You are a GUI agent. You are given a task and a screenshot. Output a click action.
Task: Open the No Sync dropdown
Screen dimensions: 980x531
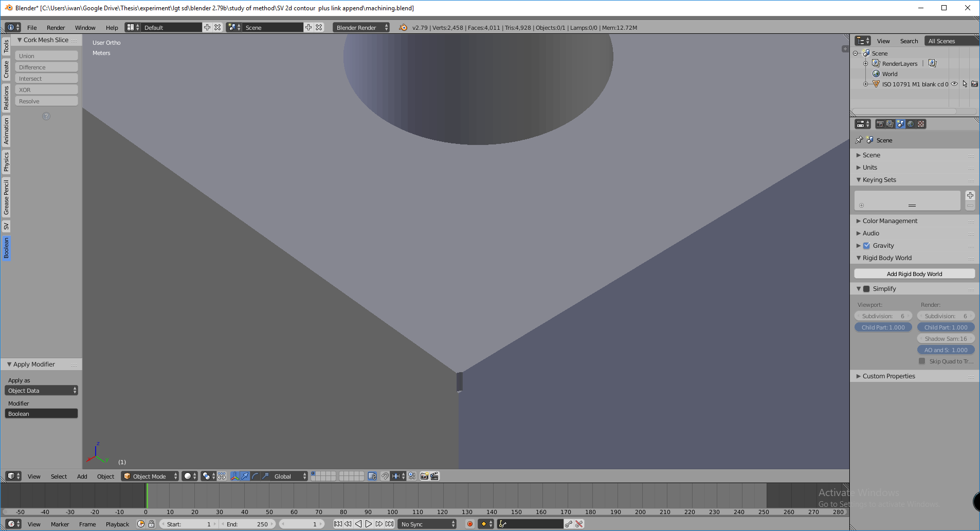tap(427, 524)
